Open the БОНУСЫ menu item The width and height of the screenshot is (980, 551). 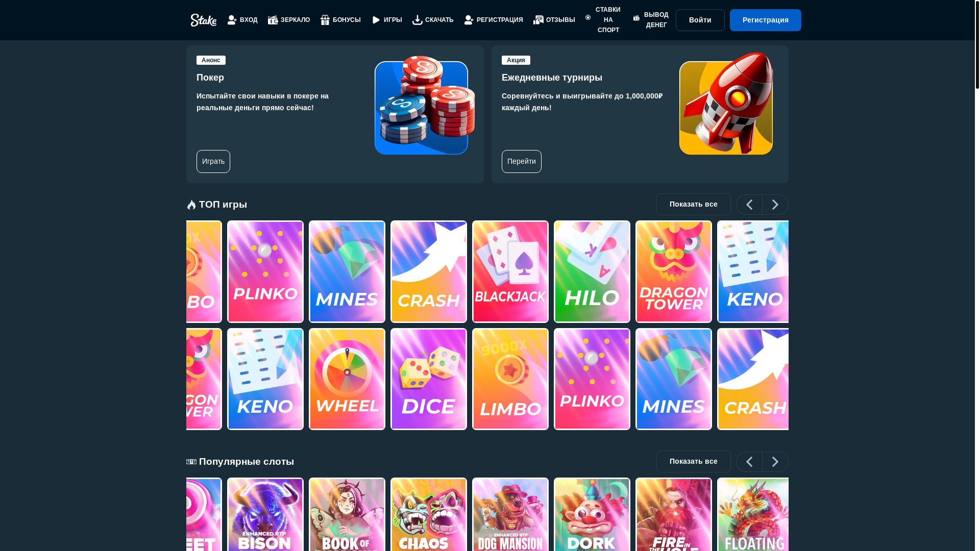tap(340, 20)
